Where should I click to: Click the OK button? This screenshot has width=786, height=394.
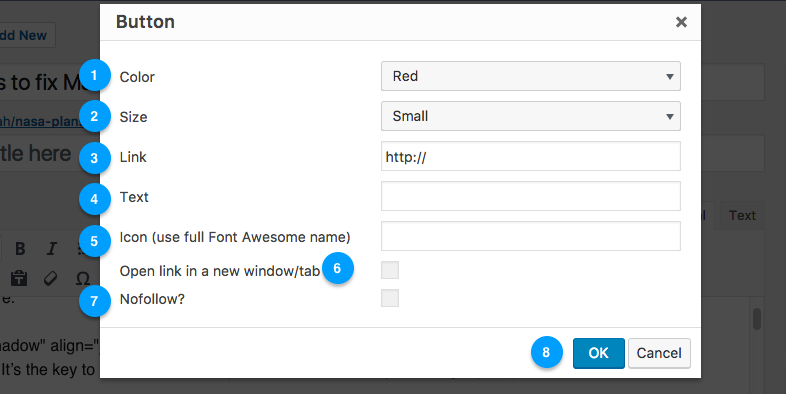point(599,353)
